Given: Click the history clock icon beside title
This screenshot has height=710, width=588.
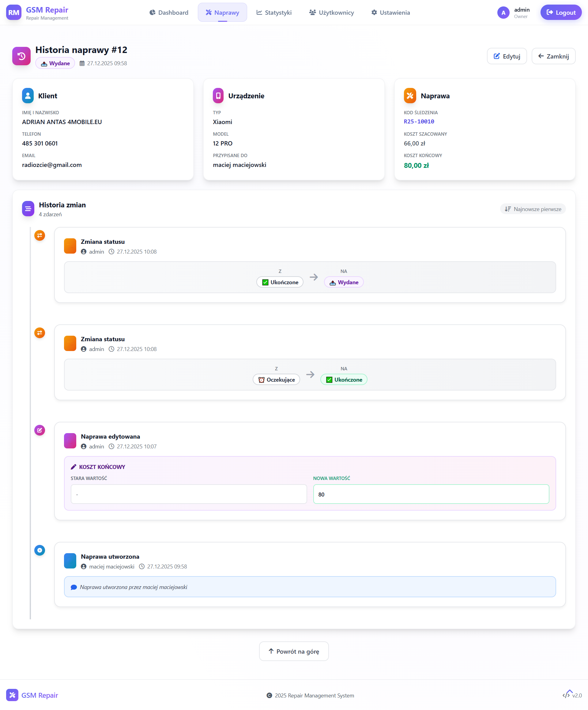Looking at the screenshot, I should (x=21, y=56).
